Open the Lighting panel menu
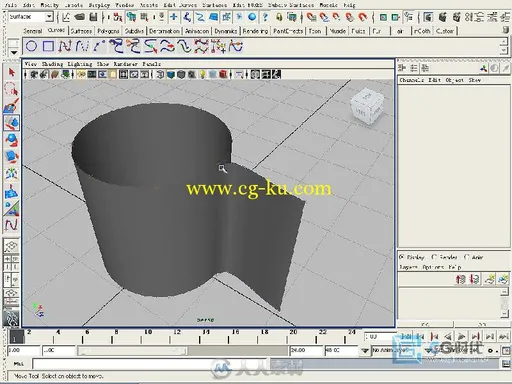Screen dimensions: 512x384 [80, 64]
